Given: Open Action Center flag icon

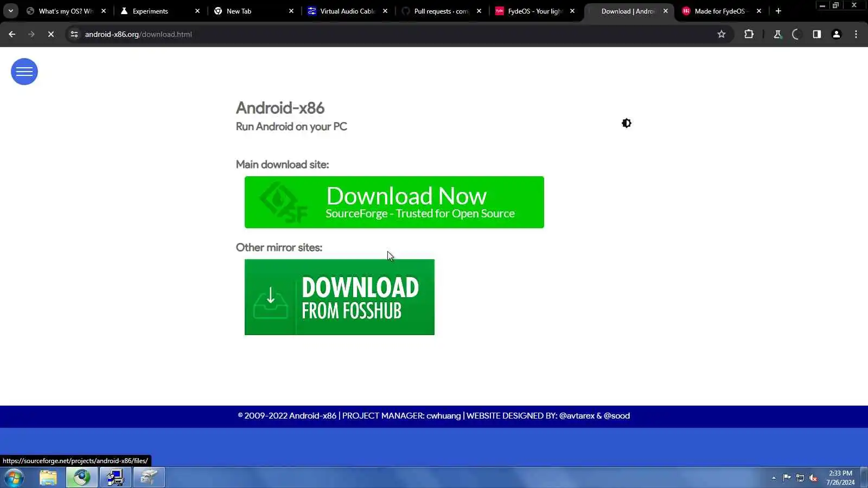Looking at the screenshot, I should [787, 478].
